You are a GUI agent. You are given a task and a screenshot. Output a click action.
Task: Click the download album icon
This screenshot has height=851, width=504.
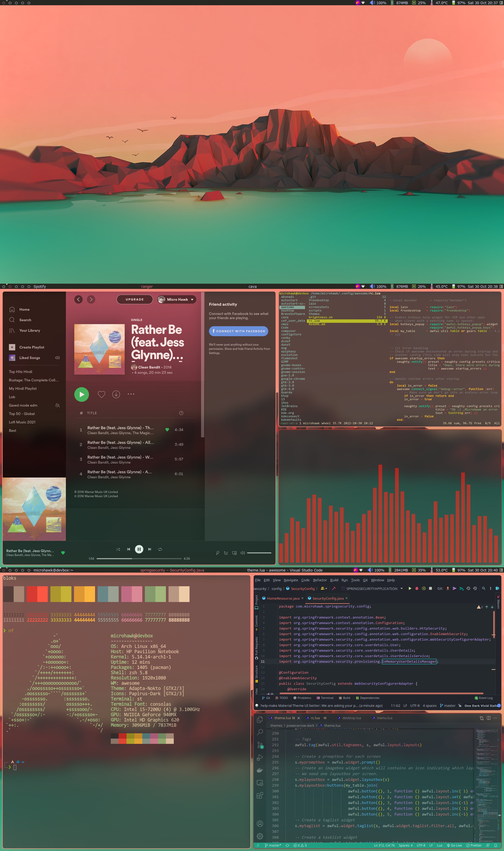pos(116,395)
